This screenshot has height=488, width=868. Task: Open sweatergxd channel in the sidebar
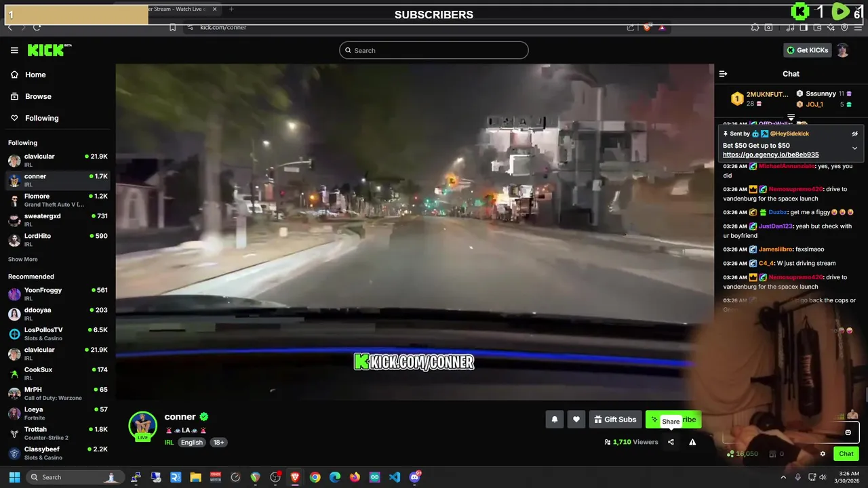pos(58,220)
